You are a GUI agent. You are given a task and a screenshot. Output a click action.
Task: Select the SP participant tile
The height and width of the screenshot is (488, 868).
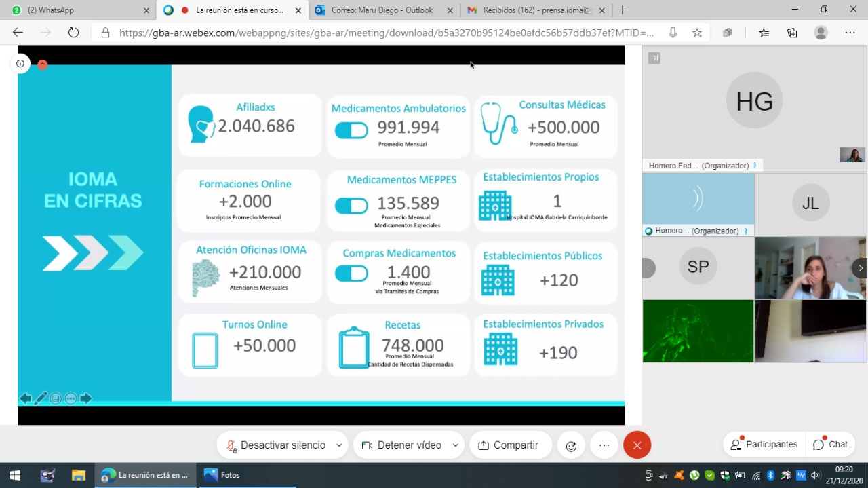(698, 267)
